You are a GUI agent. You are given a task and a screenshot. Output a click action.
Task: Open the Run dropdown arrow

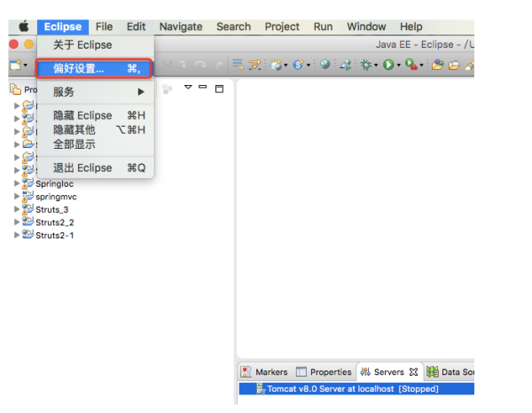click(399, 65)
